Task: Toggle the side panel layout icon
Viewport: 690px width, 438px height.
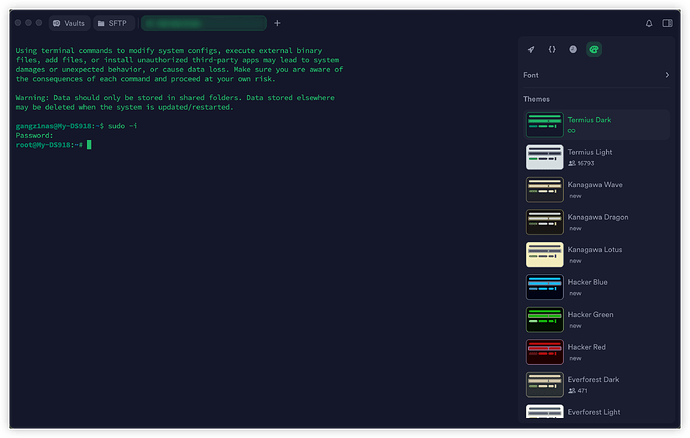Action: coord(667,23)
